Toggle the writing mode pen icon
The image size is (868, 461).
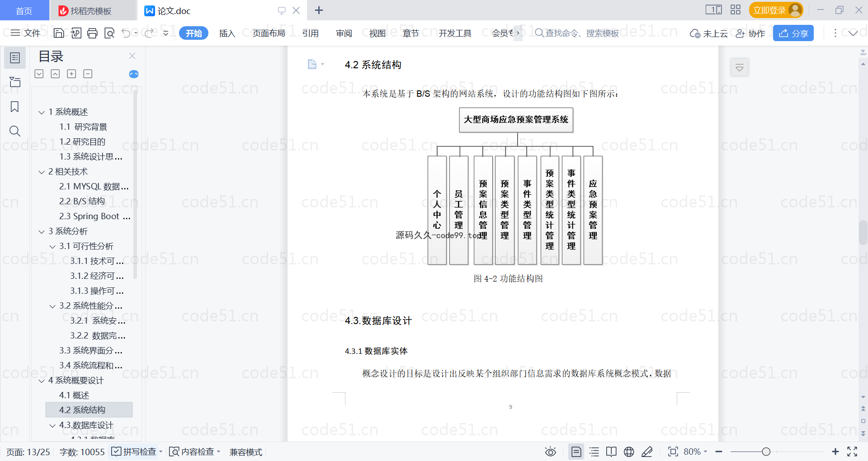[647, 452]
